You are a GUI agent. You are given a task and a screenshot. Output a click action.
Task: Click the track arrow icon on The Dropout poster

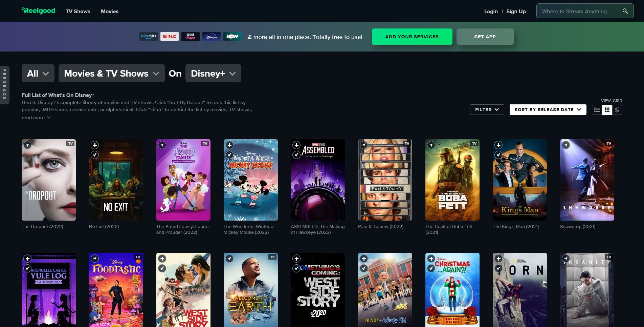click(x=28, y=145)
